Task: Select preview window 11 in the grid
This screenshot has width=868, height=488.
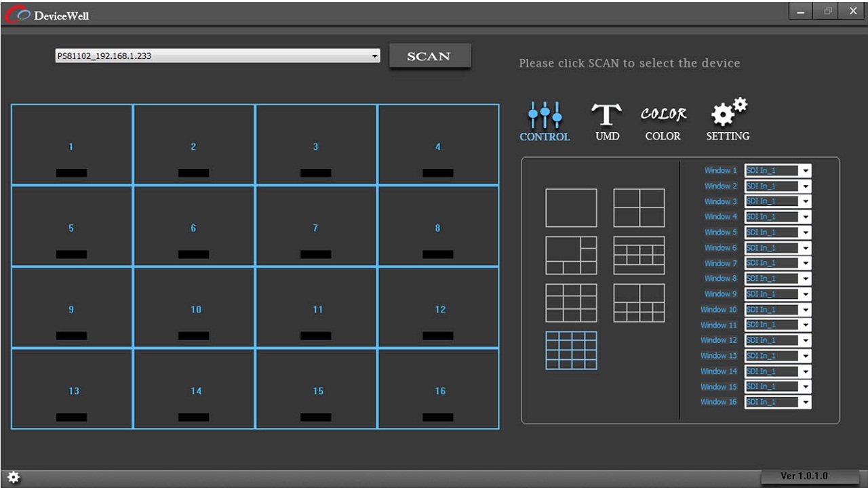Action: pos(316,307)
